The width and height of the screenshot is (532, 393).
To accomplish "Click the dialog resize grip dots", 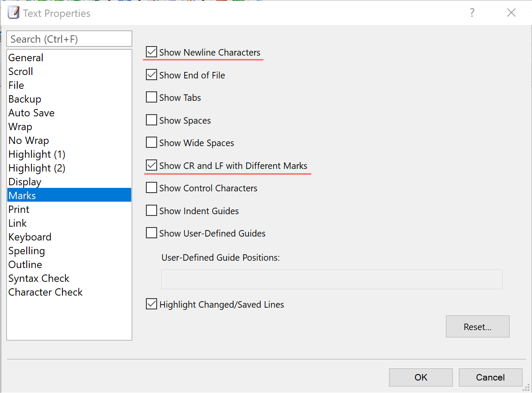I will click(526, 388).
